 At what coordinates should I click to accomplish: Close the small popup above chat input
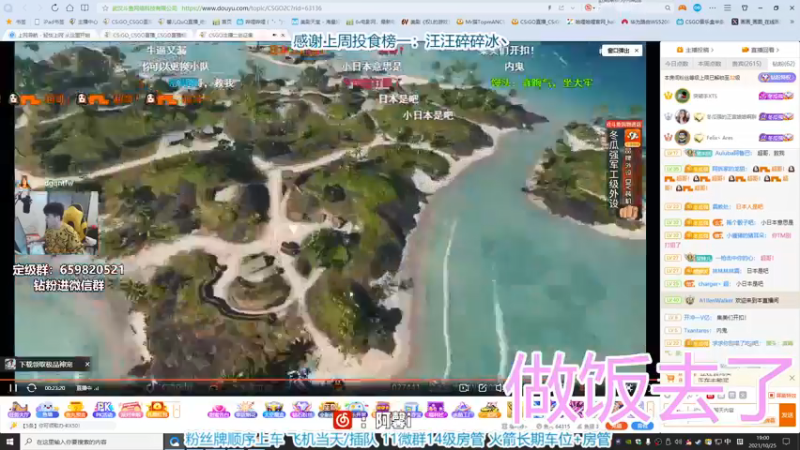[x=792, y=378]
